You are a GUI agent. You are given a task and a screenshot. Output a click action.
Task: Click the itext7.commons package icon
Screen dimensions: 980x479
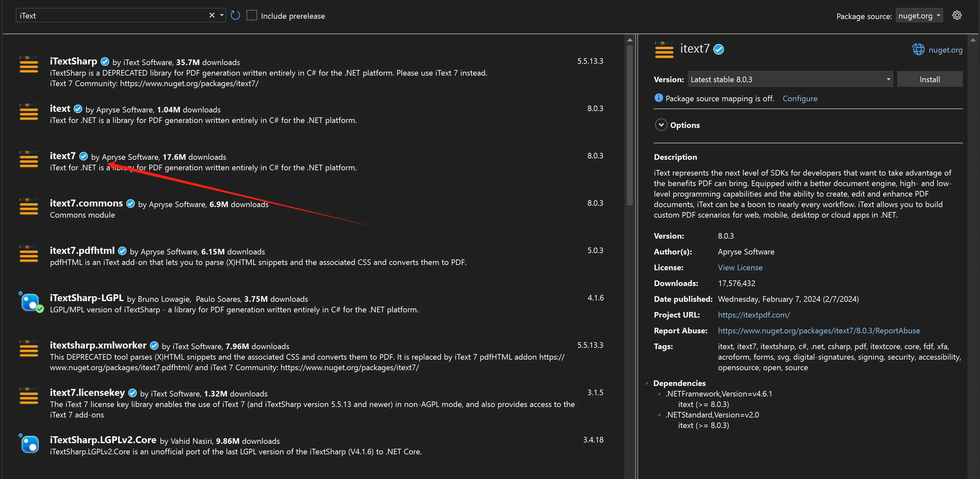(29, 206)
